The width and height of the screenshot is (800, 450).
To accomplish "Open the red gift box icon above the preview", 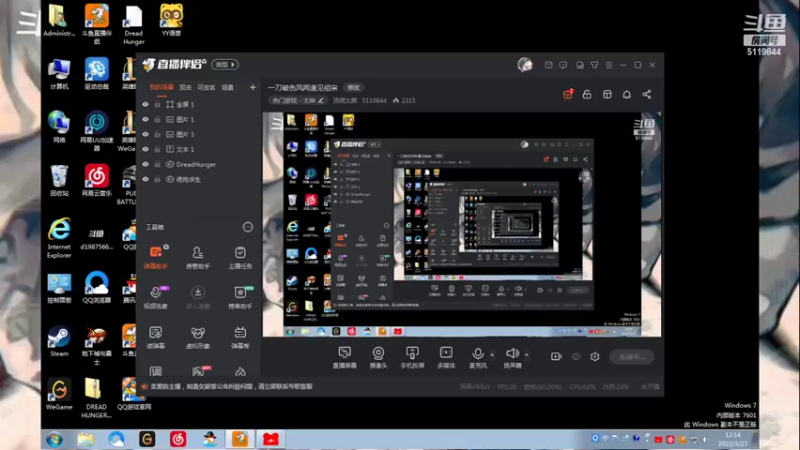I will pos(568,94).
